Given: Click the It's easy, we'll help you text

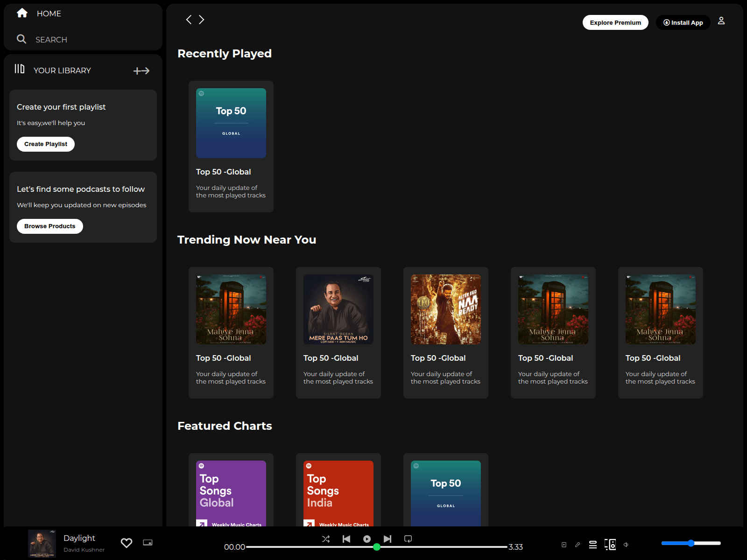Looking at the screenshot, I should 51,123.
